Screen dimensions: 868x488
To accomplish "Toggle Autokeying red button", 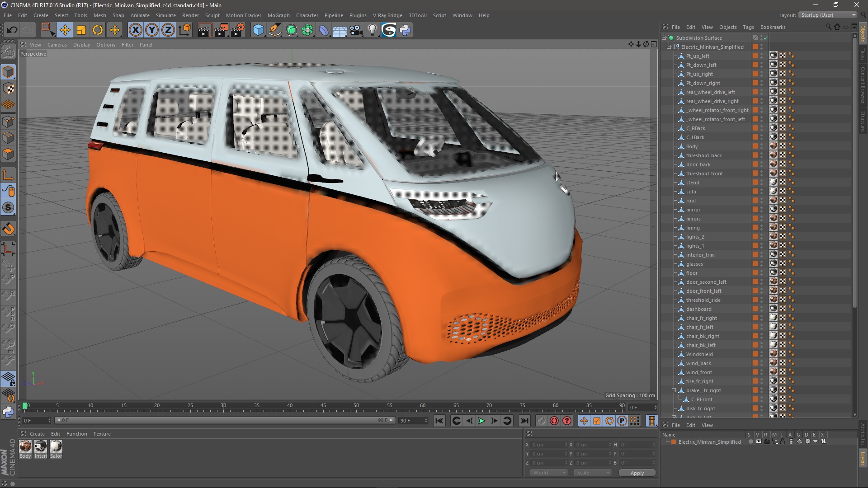I will coord(554,421).
